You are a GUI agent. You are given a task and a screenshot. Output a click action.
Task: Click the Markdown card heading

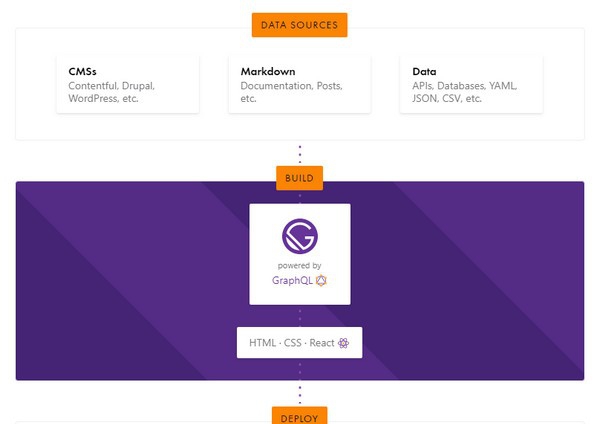coord(265,72)
